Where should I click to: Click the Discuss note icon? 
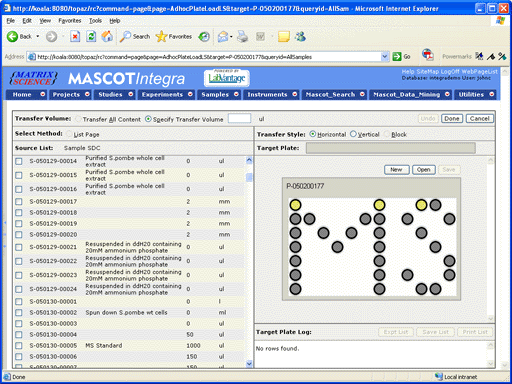(x=284, y=36)
